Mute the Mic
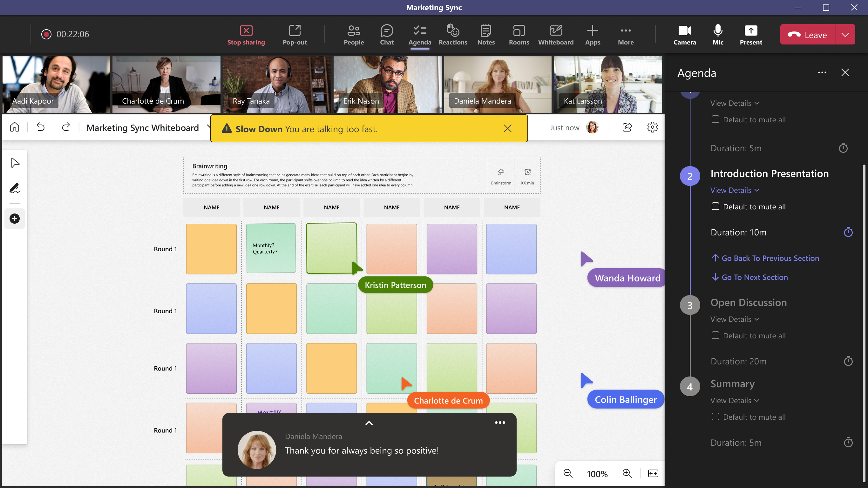Screen dimensions: 868x488 click(718, 35)
